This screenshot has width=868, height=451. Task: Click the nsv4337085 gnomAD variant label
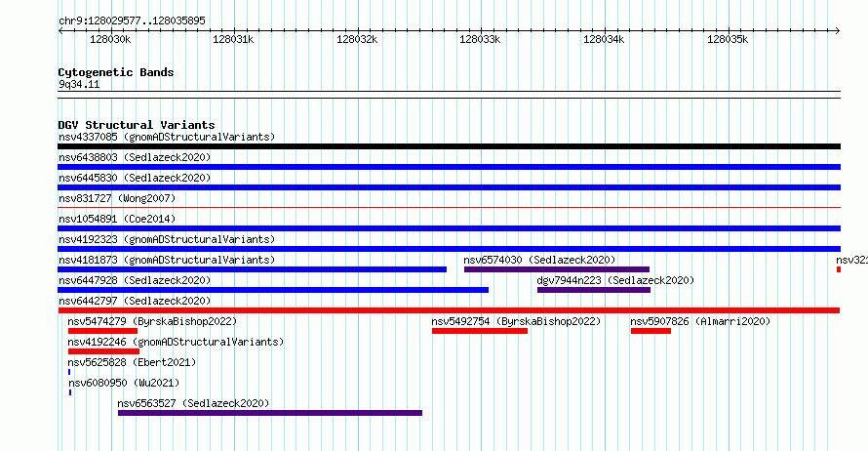tap(167, 137)
